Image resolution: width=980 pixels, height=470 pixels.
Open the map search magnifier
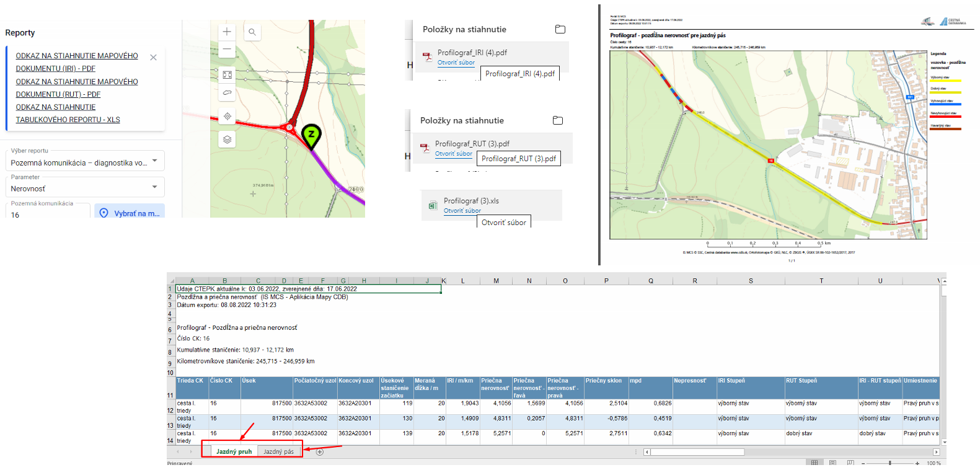(x=252, y=32)
